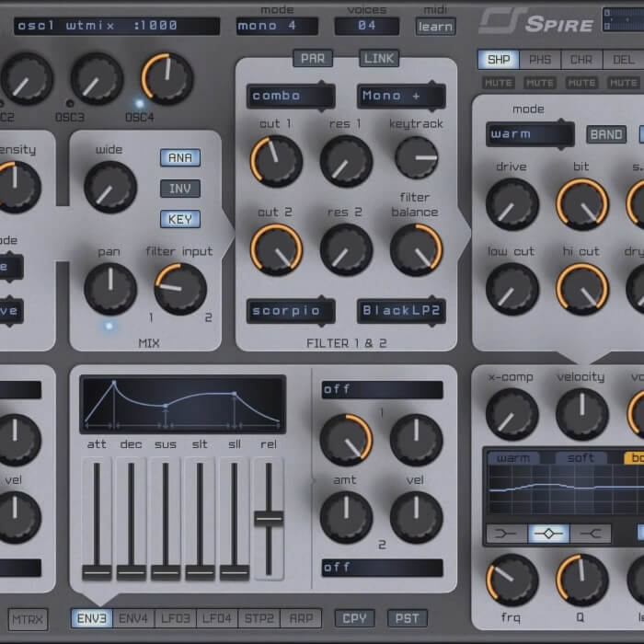Open the 'Mono +' filter dropdown
This screenshot has height=644, width=644.
[401, 96]
